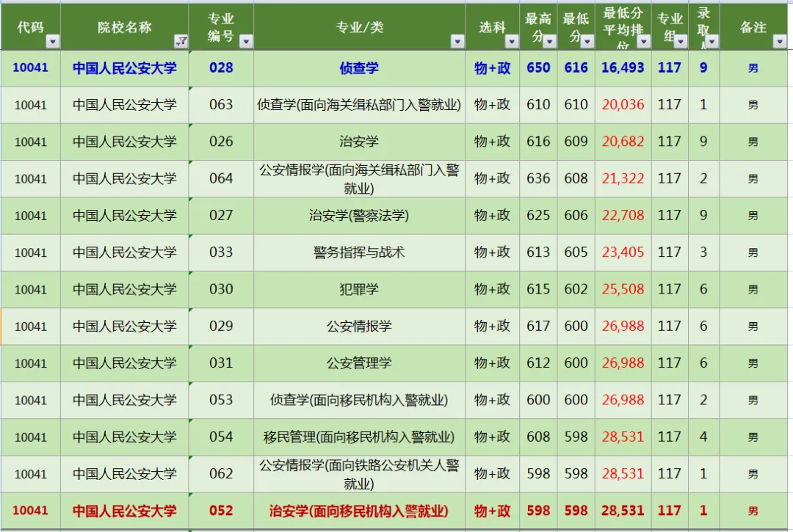Select the ranking value 20,036
Screen dimensions: 793x532
[623, 105]
